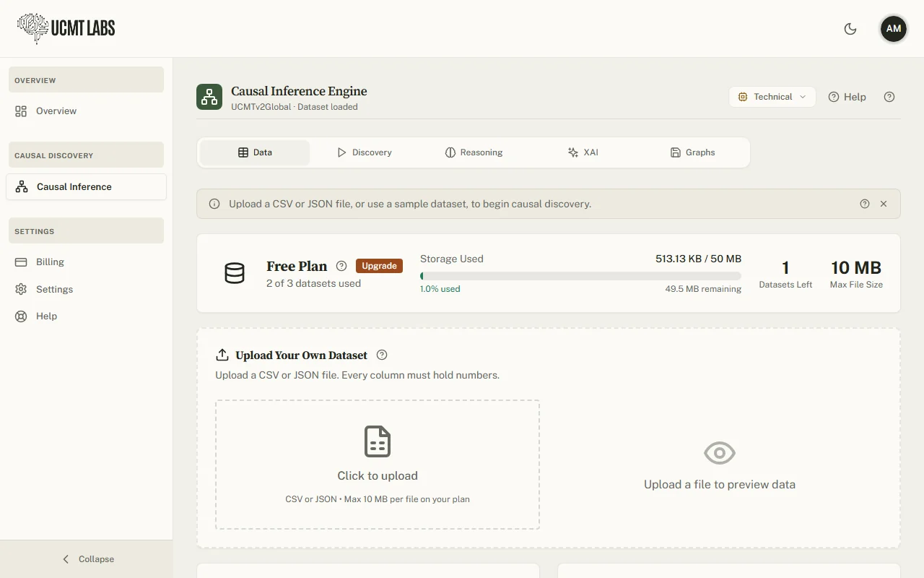Click the upload dropzone to choose a file
The height and width of the screenshot is (578, 924).
[x=378, y=465]
